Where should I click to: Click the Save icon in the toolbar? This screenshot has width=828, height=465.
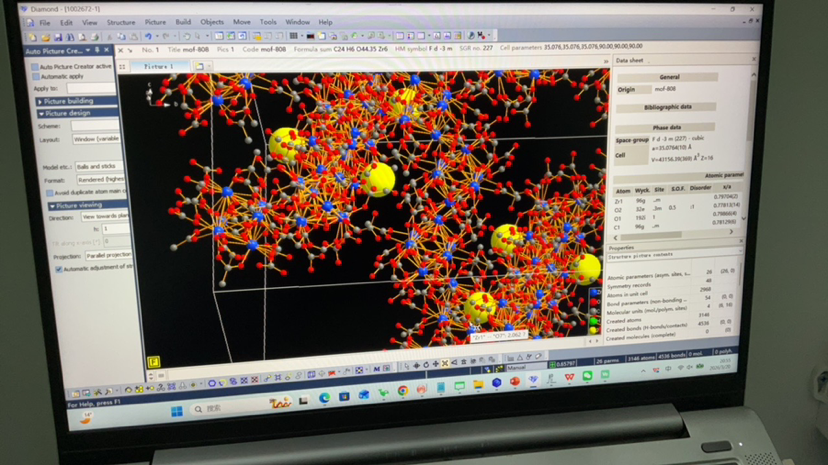pos(55,37)
